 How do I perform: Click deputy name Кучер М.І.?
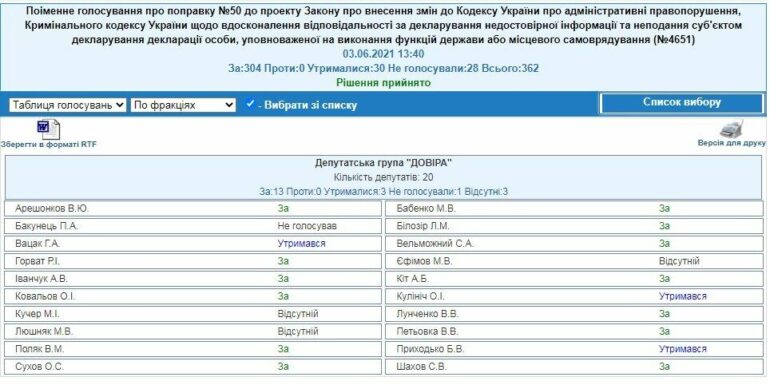[x=37, y=314]
